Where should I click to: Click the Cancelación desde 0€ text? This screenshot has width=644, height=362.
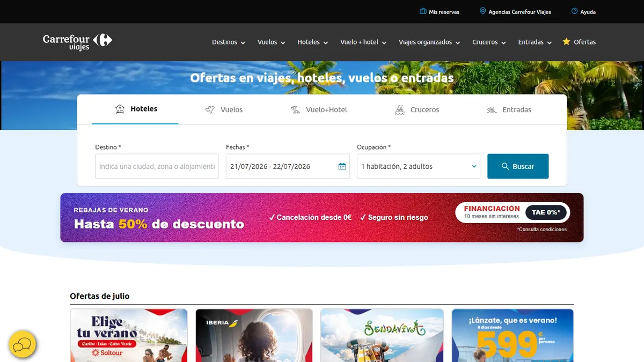310,218
